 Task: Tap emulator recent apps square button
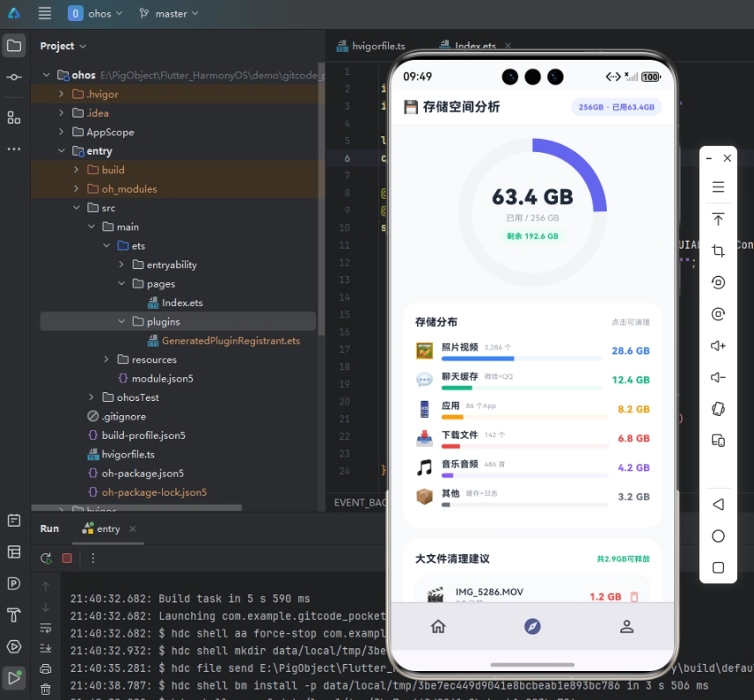(718, 568)
